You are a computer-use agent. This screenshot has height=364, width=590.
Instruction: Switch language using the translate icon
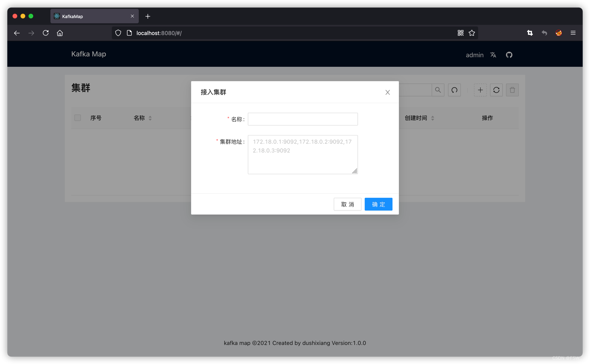[x=493, y=55]
